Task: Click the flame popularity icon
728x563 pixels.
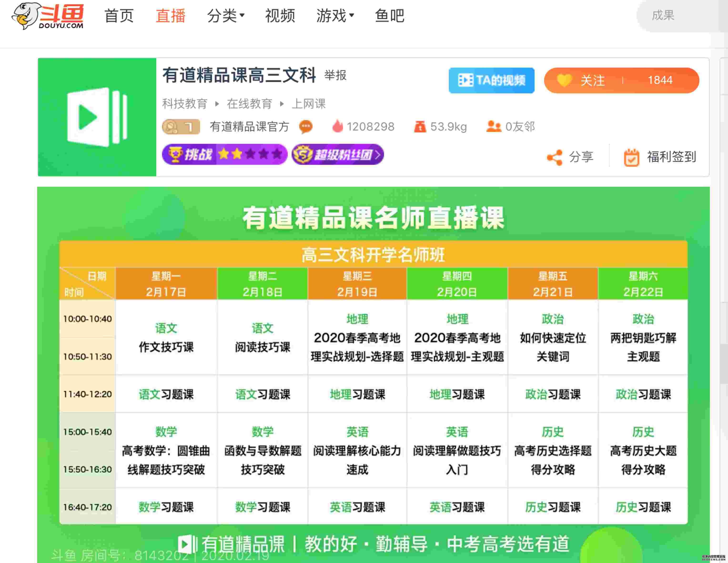Action: (337, 126)
